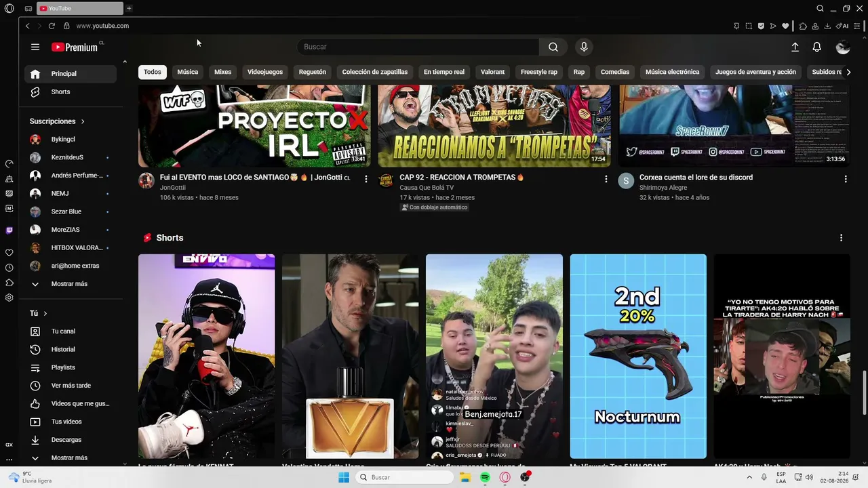
Task: Open Descargas in the sidebar
Action: coord(71,440)
